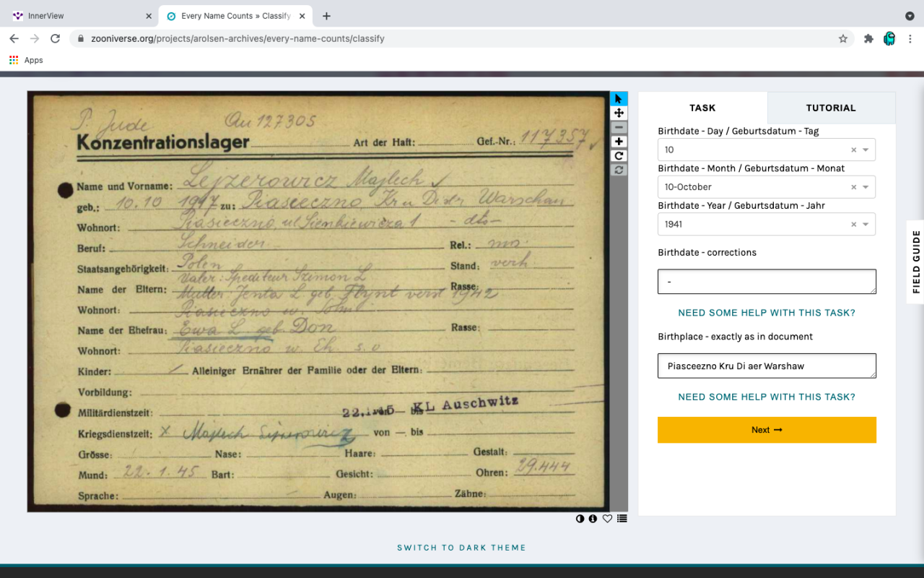Click the browser address bar

[x=462, y=38]
